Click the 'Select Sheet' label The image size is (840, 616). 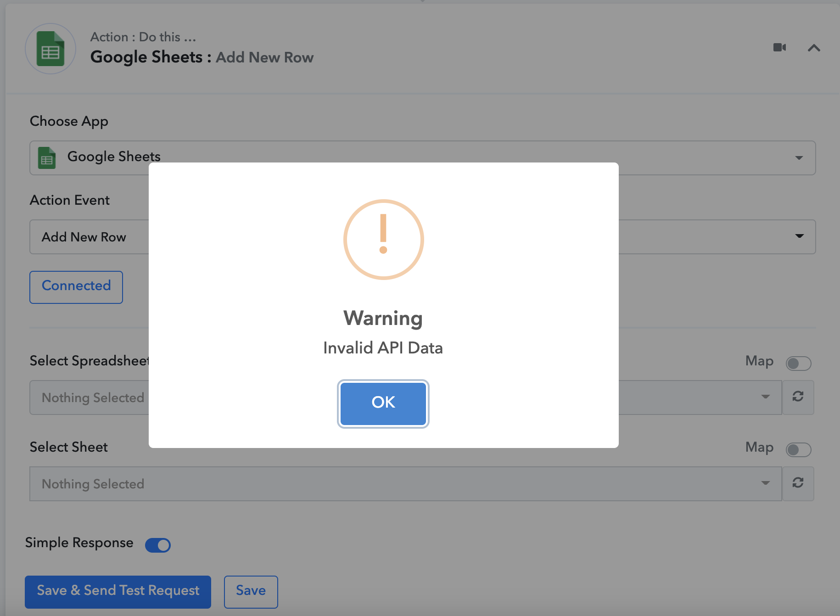69,447
